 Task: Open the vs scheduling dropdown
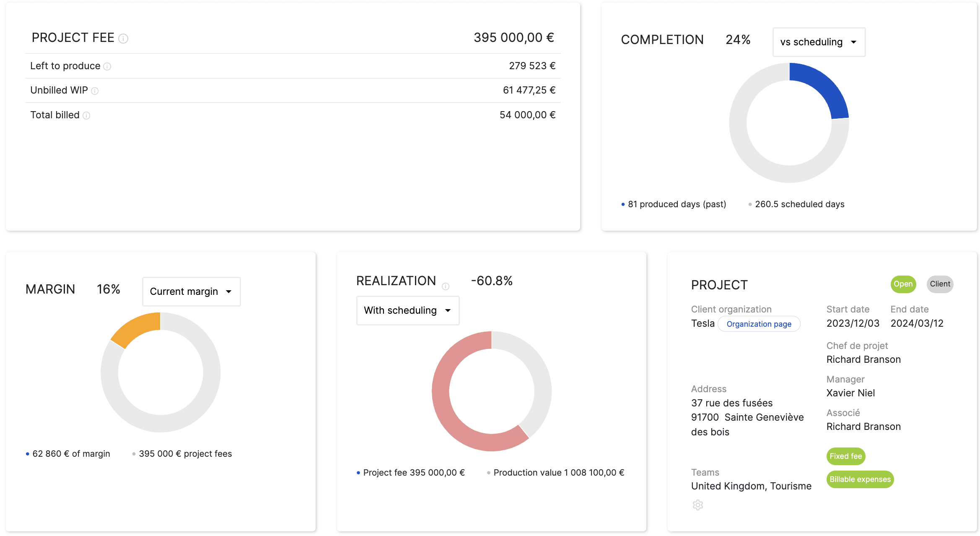pos(818,42)
